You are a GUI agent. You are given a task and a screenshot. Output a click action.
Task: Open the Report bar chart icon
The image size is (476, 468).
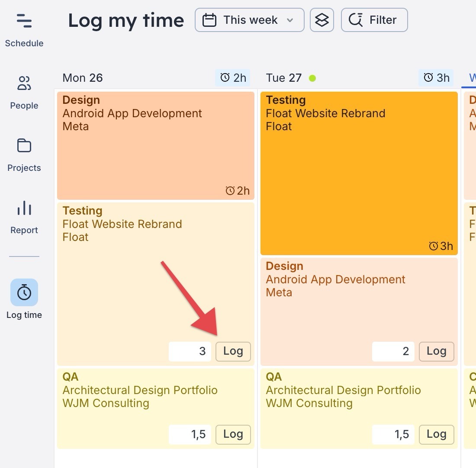tap(24, 208)
